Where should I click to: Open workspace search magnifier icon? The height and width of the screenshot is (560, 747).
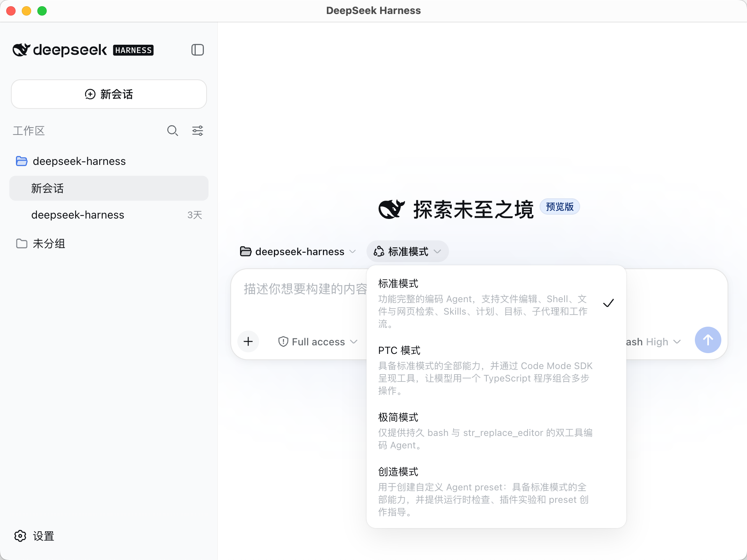point(172,131)
